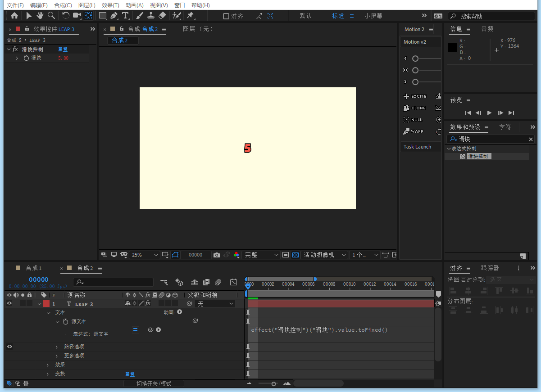Hide the LEAP 3 layer with eye icon
This screenshot has height=392, width=541.
pyautogui.click(x=9, y=304)
